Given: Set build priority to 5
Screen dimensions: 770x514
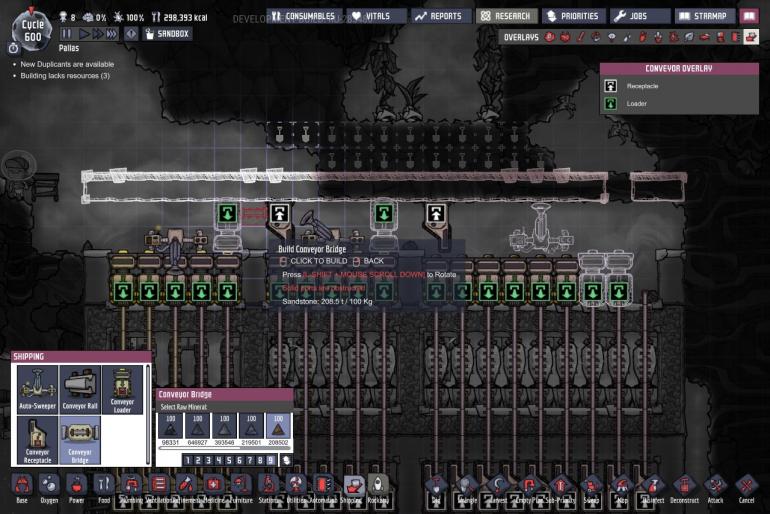Looking at the screenshot, I should click(229, 460).
